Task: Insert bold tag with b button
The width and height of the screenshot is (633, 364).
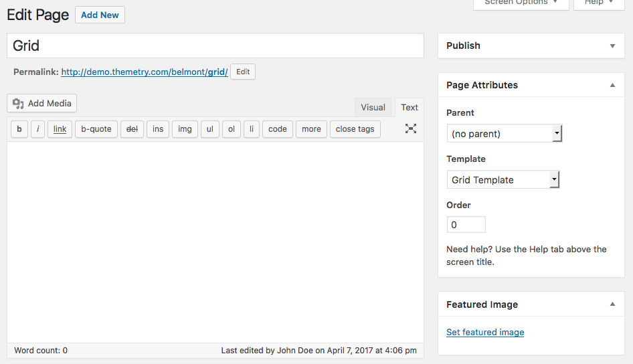Action: (x=19, y=129)
